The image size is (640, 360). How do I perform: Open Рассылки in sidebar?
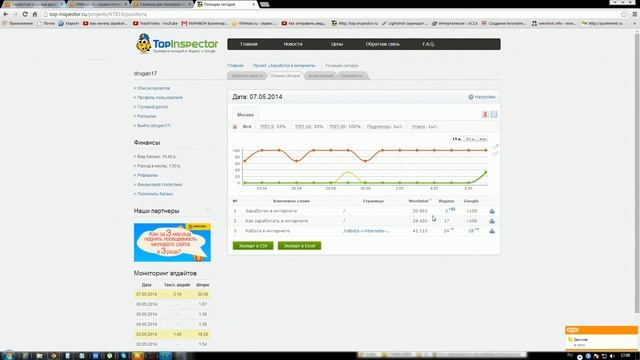(x=147, y=116)
